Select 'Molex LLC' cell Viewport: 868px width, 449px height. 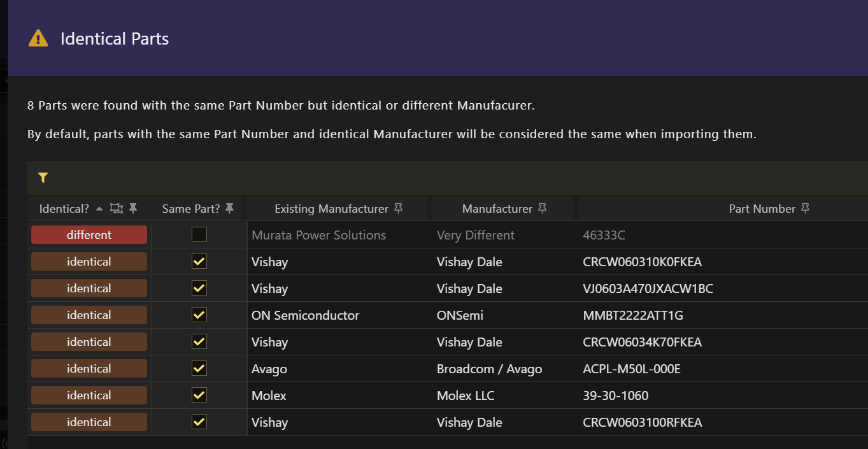click(466, 396)
